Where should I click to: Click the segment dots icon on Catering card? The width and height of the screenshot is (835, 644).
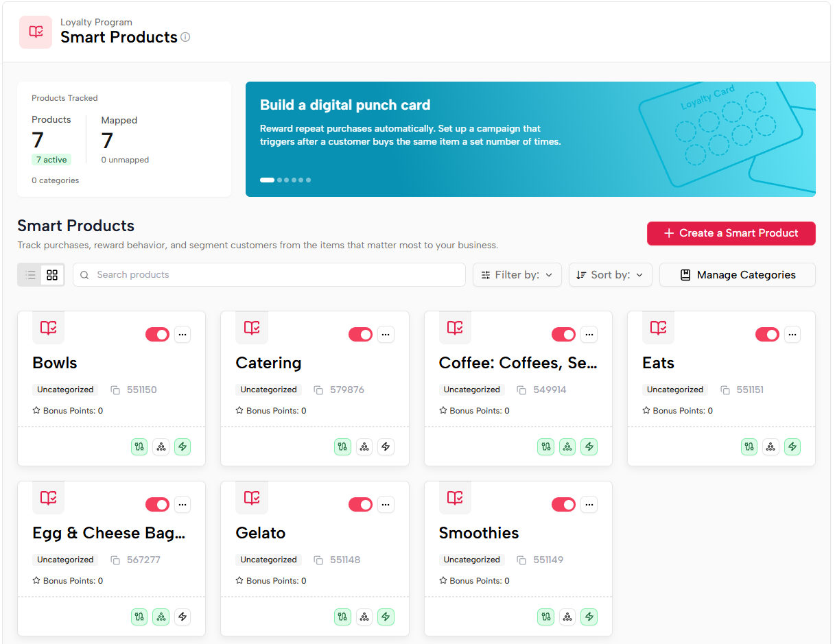[x=364, y=446]
